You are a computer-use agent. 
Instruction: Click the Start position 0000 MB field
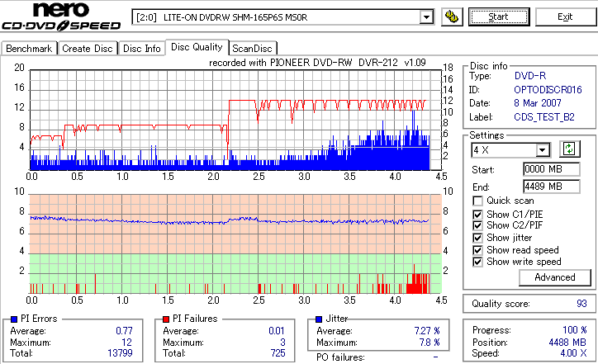tap(552, 169)
